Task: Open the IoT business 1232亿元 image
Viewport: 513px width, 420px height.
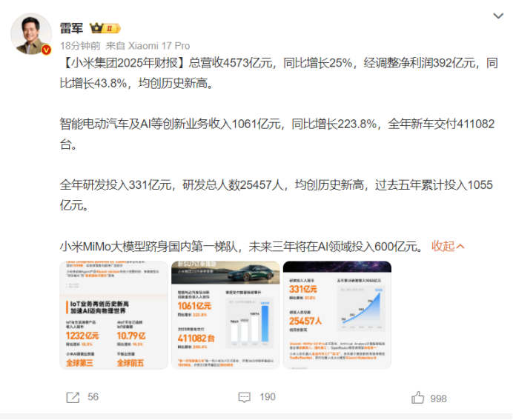Action: (114, 315)
